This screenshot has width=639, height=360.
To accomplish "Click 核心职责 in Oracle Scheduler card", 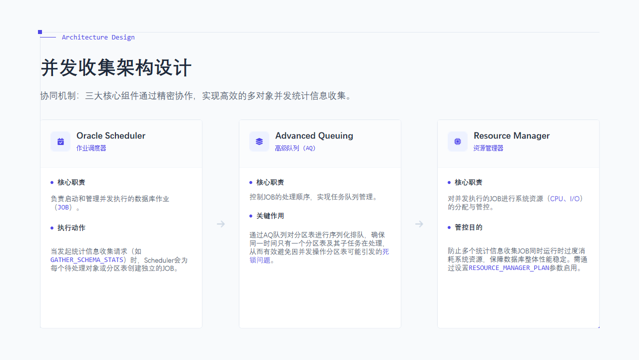I will point(71,182).
